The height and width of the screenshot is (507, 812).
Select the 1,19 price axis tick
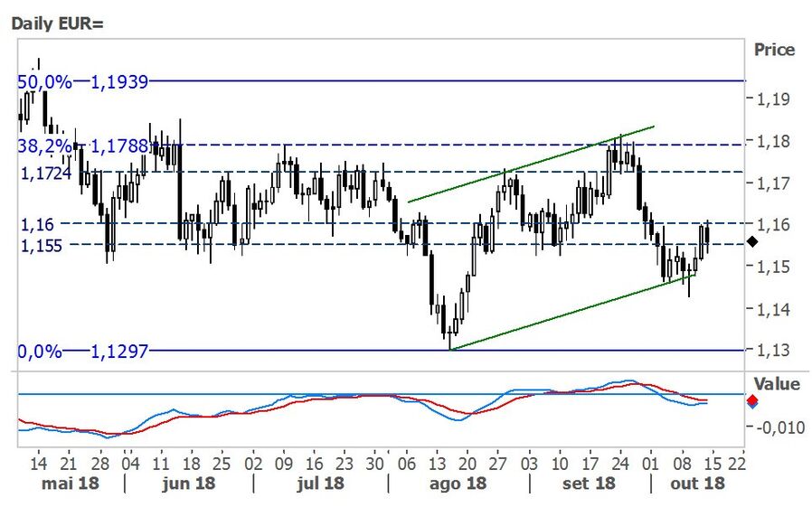pyautogui.click(x=774, y=99)
